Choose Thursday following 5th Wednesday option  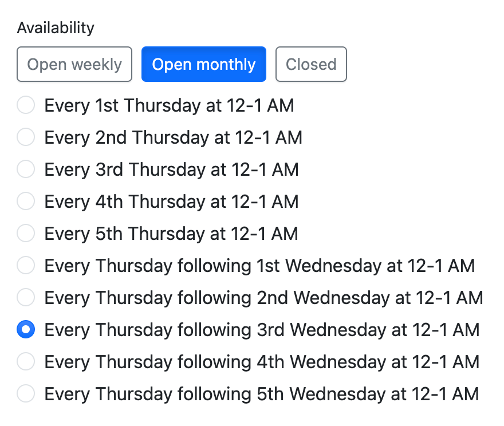[x=26, y=393]
